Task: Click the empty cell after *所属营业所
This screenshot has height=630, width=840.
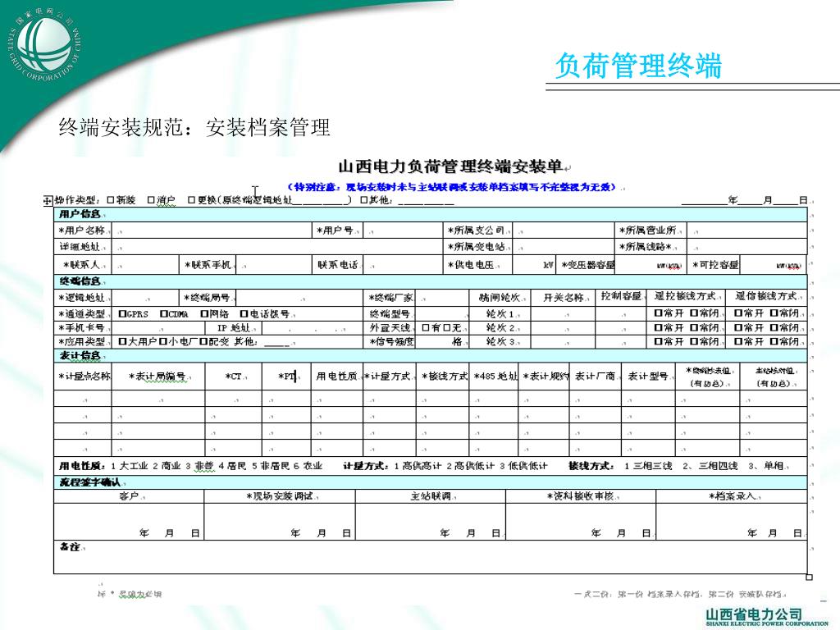Action: pos(746,231)
